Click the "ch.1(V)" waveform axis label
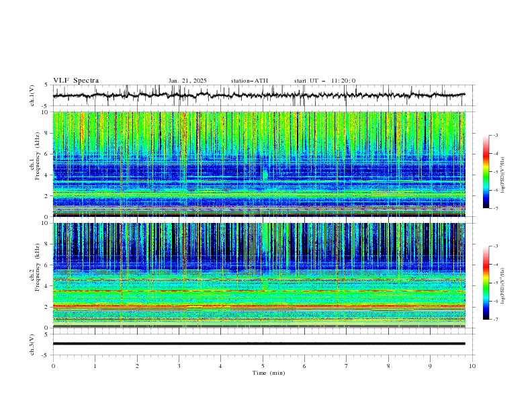The height and width of the screenshot is (411, 532). [32, 95]
